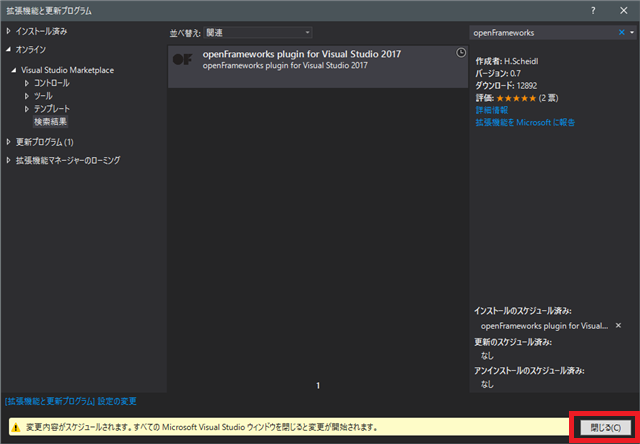Open [拡張機能と更新プログラム] 設定の変更 link
The image size is (640, 444).
pos(71,401)
